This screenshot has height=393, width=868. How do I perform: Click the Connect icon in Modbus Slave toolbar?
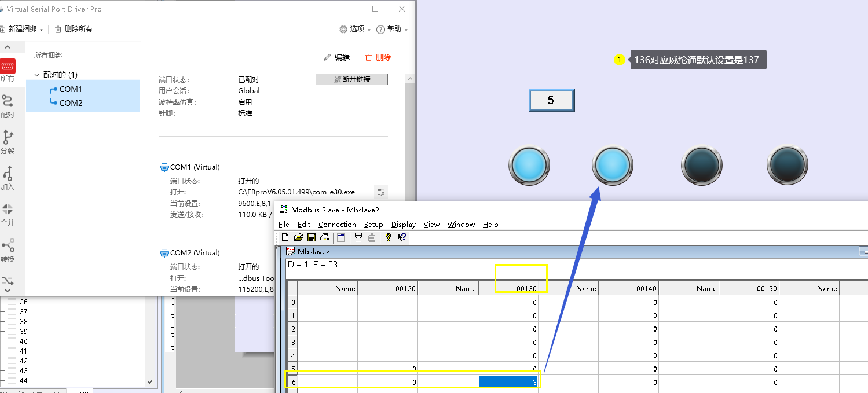click(x=358, y=237)
